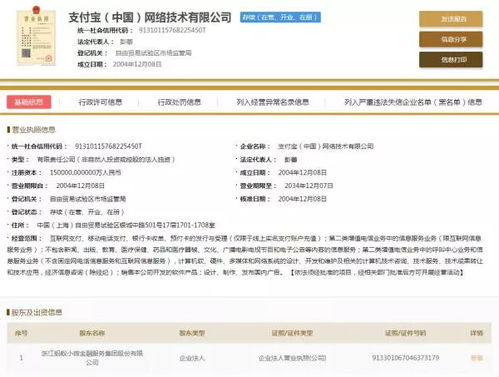Open the 列入严重违法失信企业名单（黑名单）信息 tab
This screenshot has width=499, height=377.
pyautogui.click(x=413, y=102)
